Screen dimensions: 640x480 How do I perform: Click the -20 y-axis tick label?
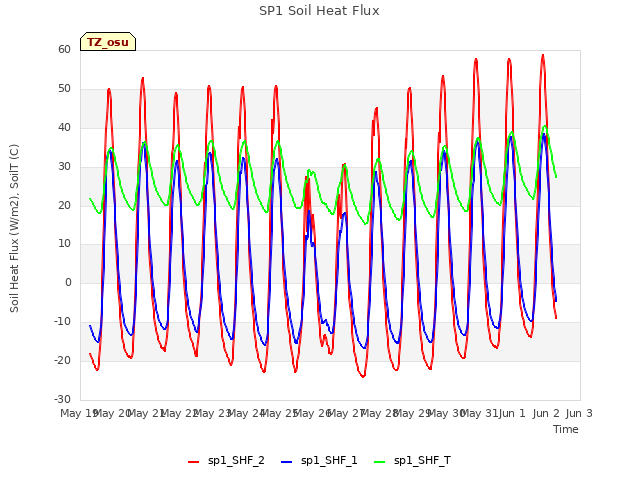(x=62, y=360)
